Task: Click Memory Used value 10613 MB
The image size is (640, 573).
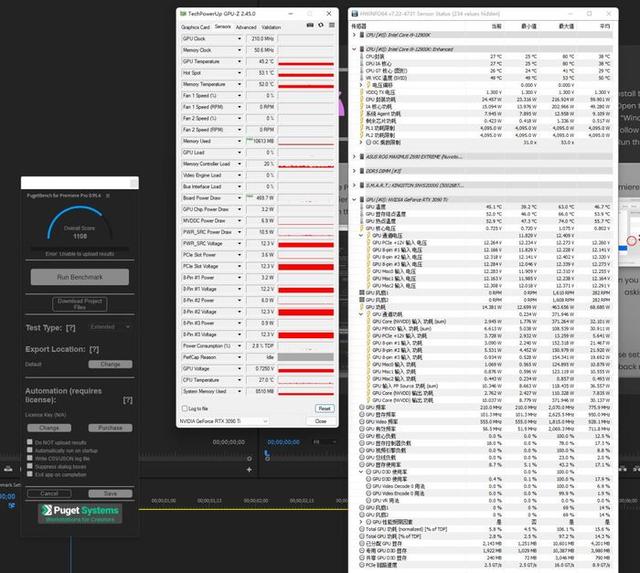Action: click(x=261, y=141)
